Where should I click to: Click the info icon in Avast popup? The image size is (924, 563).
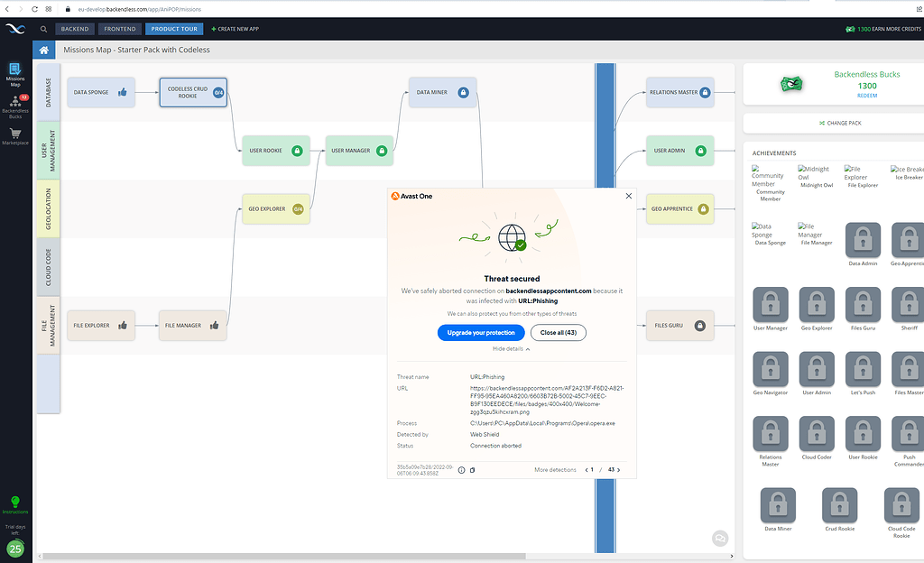click(x=461, y=470)
